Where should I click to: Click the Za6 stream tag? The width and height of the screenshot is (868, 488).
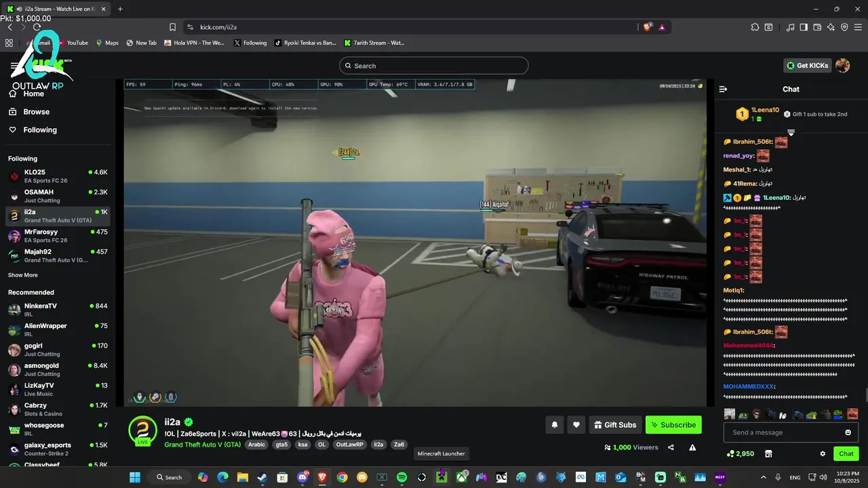399,445
